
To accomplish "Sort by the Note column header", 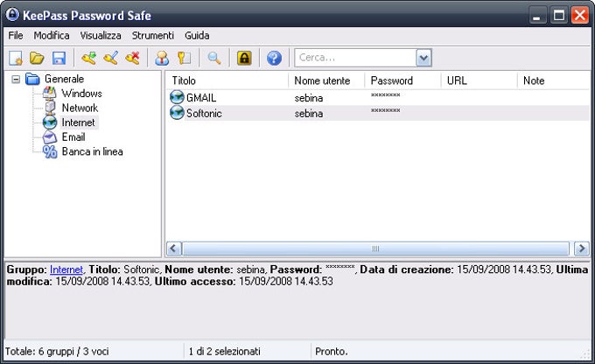I will [554, 80].
